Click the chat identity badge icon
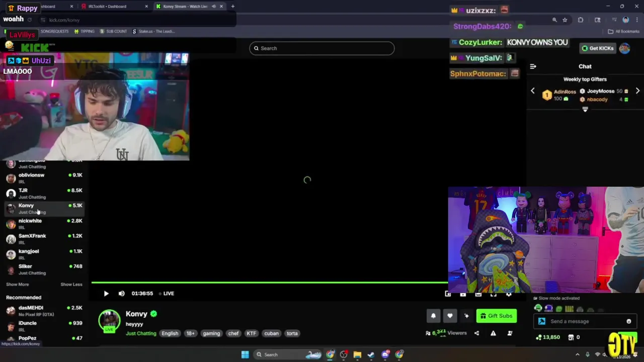Viewport: 644px width, 362px height. (541, 321)
